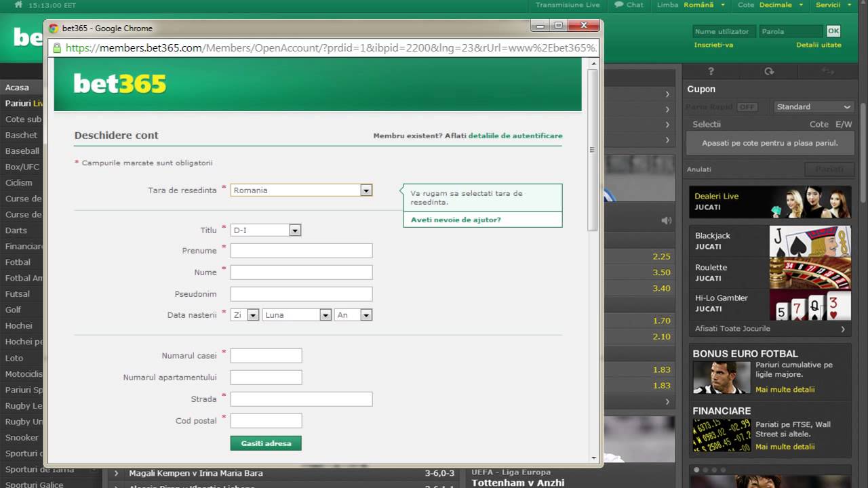Open the Romania country dropdown
Image resolution: width=868 pixels, height=488 pixels.
[x=366, y=190]
